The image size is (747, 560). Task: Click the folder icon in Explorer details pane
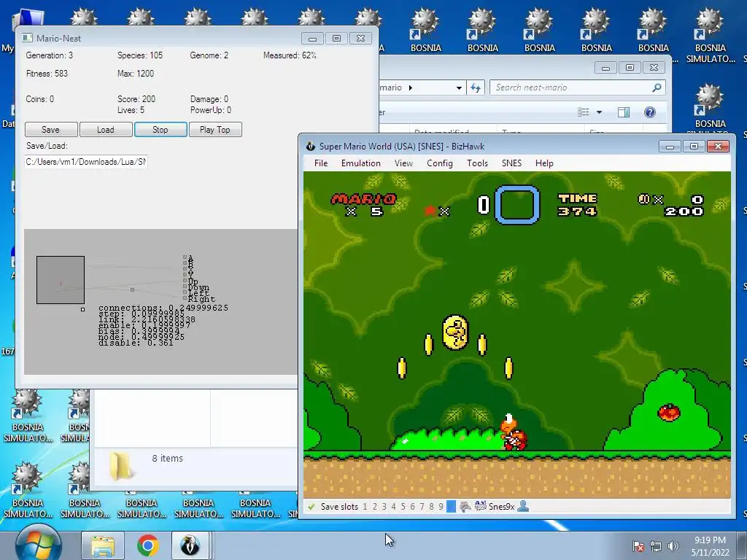(120, 466)
